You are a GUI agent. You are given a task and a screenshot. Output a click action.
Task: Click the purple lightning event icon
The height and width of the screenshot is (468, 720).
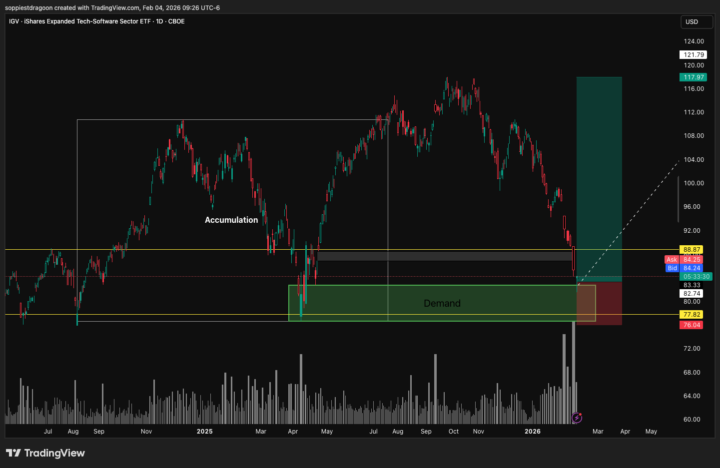(577, 417)
